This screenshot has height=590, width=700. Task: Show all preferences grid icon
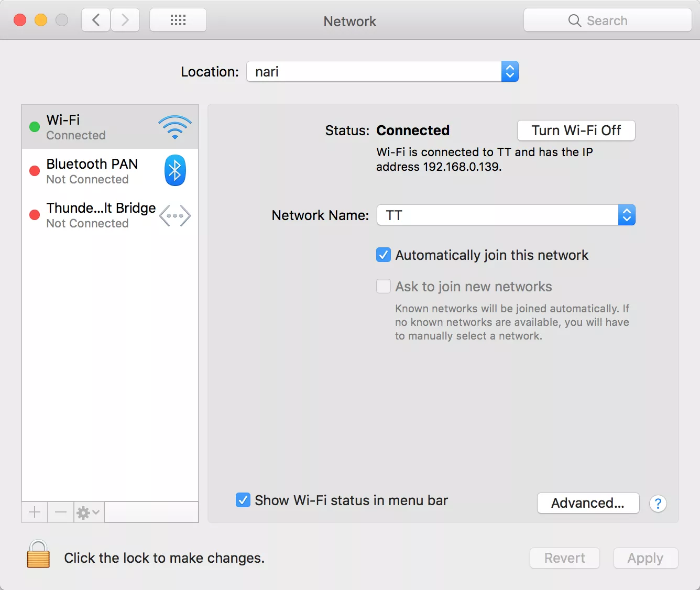tap(178, 20)
